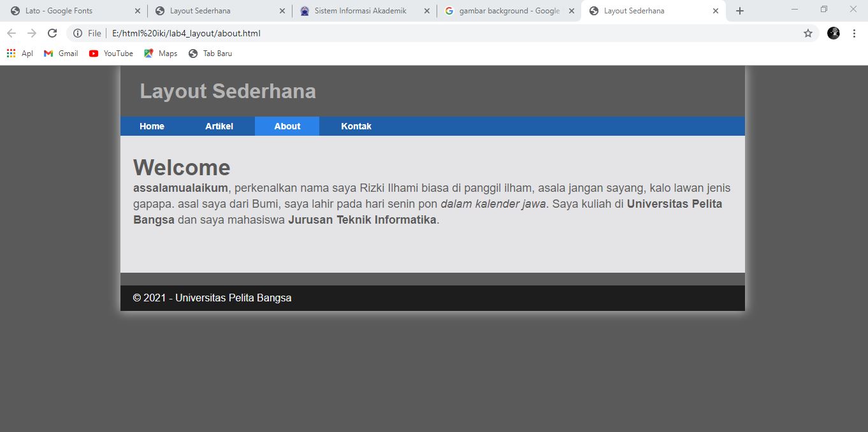Image resolution: width=868 pixels, height=432 pixels.
Task: Click the Kontak navigation item
Action: tap(356, 126)
